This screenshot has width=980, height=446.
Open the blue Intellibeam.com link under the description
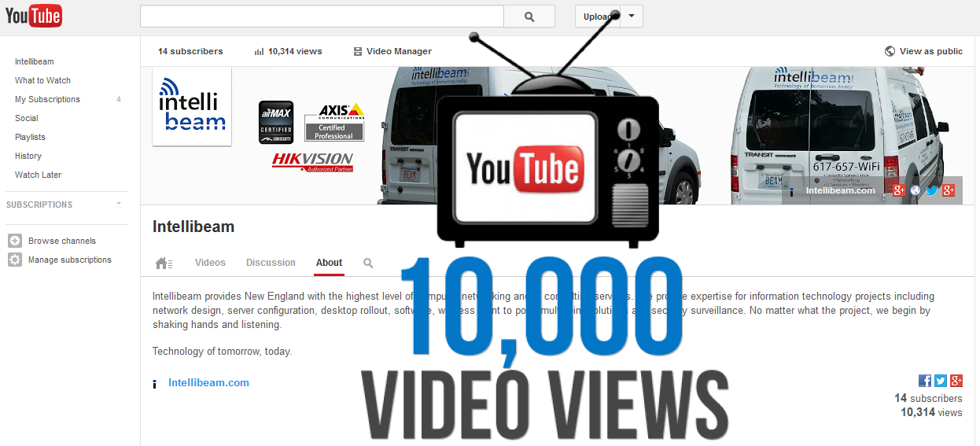pos(208,383)
